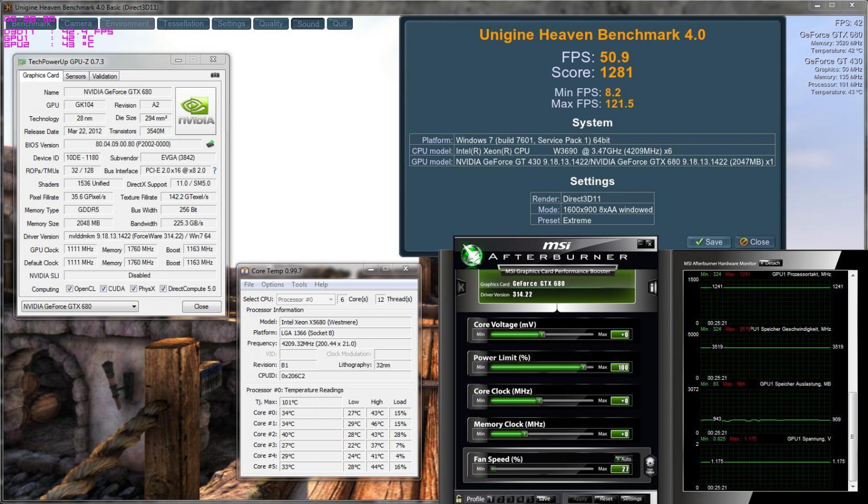Click Apply button in Afterburner
868x504 pixels.
click(x=580, y=499)
